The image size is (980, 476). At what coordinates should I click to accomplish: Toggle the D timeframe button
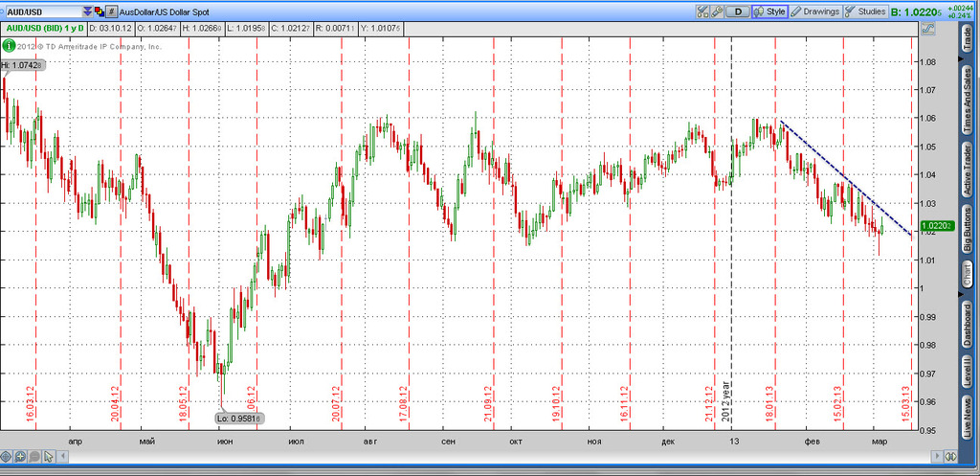(x=739, y=11)
